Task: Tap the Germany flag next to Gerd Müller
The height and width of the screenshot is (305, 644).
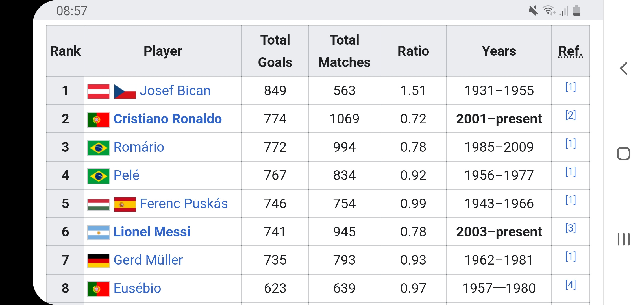Action: pyautogui.click(x=99, y=261)
